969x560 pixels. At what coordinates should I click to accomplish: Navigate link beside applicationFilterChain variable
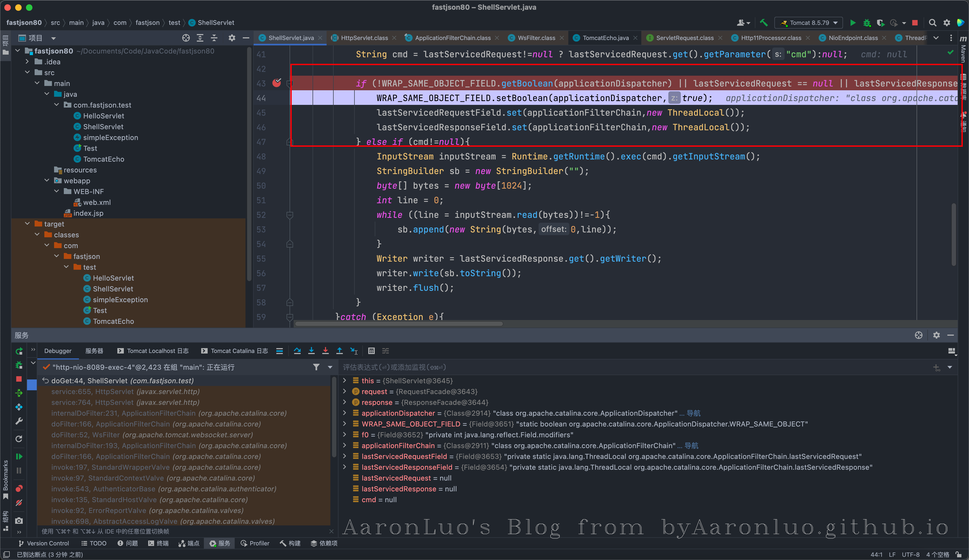[x=691, y=445]
